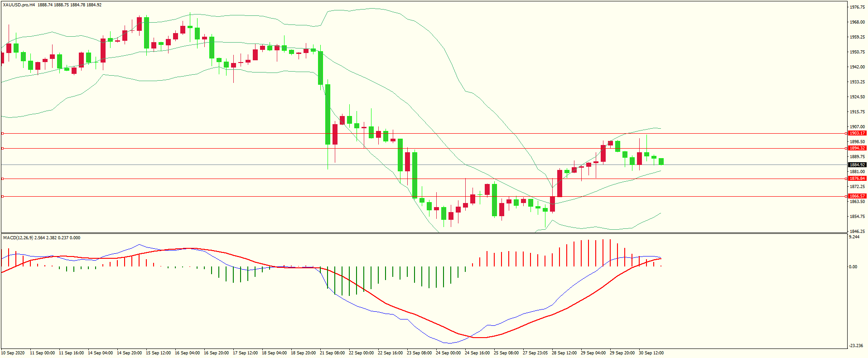Click the XAUUSD.pro,H4 chart title
Viewport: 868px width, 358px height.
coord(19,5)
